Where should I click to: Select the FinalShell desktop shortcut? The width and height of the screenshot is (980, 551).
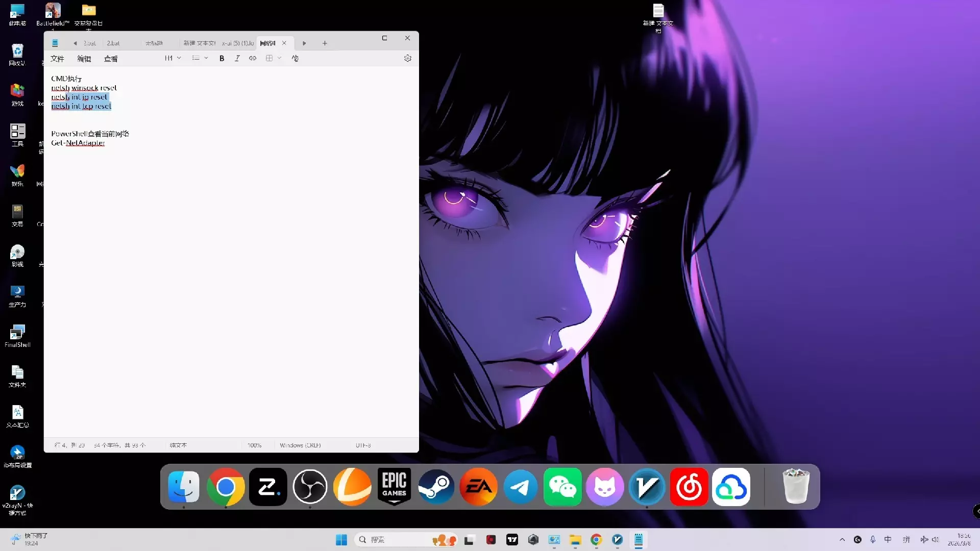[x=17, y=336]
